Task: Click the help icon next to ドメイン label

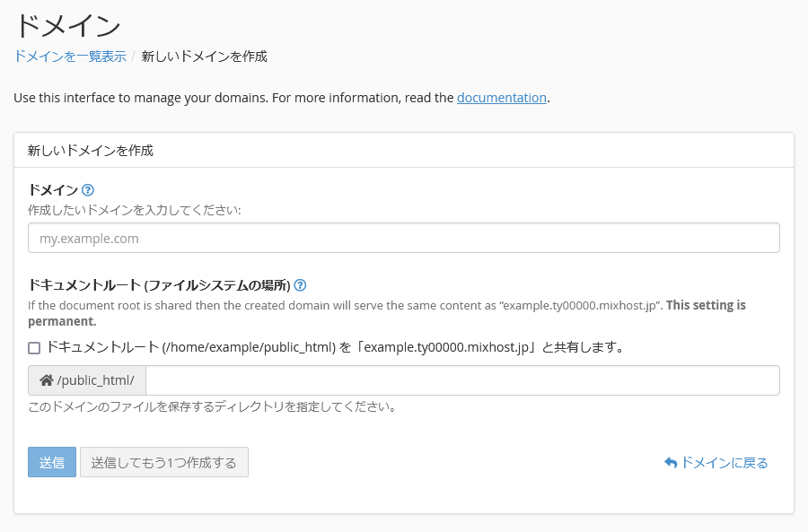Action: coord(88,190)
